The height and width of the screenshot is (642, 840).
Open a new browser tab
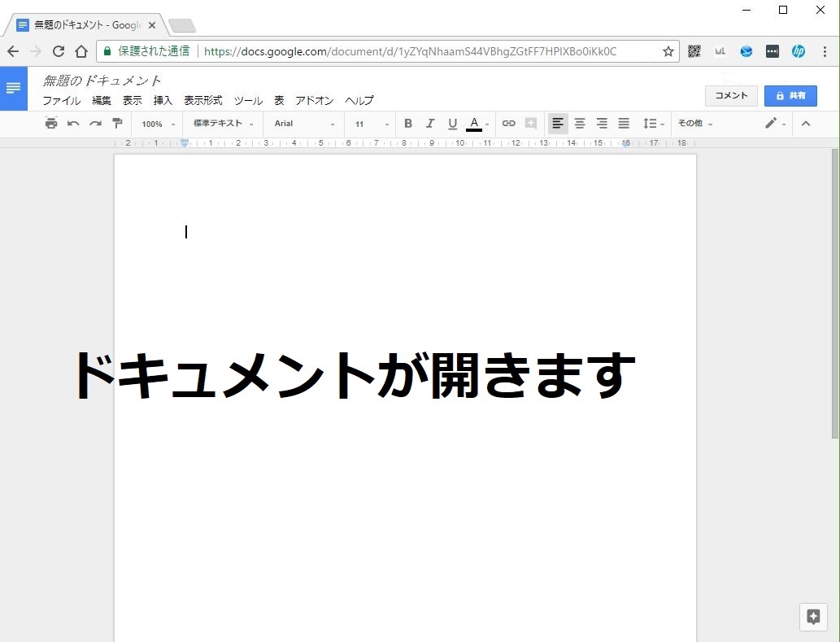[x=182, y=26]
